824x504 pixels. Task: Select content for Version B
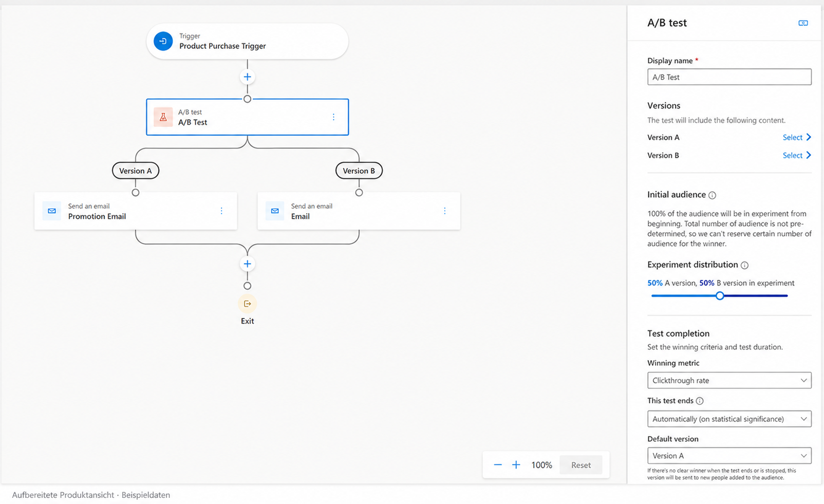[x=796, y=155]
